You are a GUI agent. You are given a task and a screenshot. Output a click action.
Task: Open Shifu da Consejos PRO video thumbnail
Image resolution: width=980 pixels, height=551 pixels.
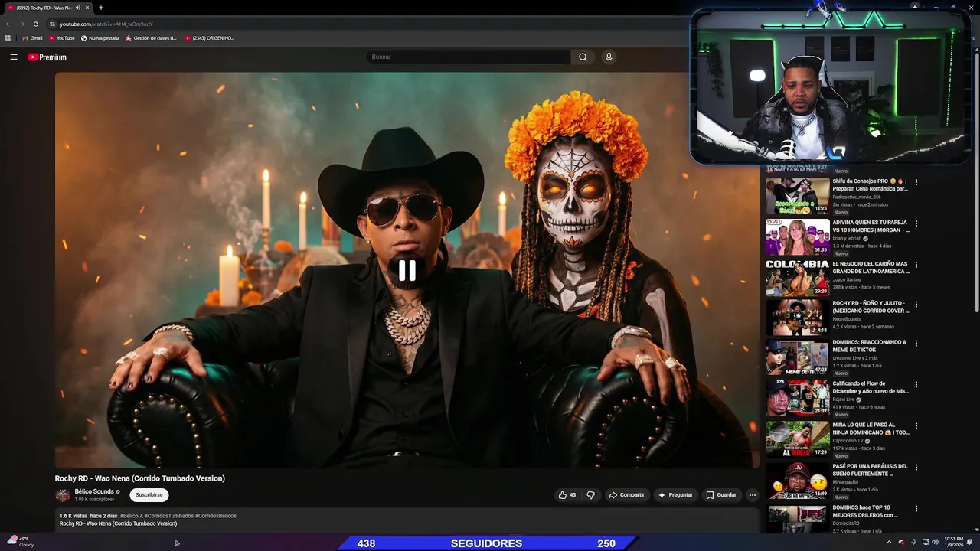[797, 195]
